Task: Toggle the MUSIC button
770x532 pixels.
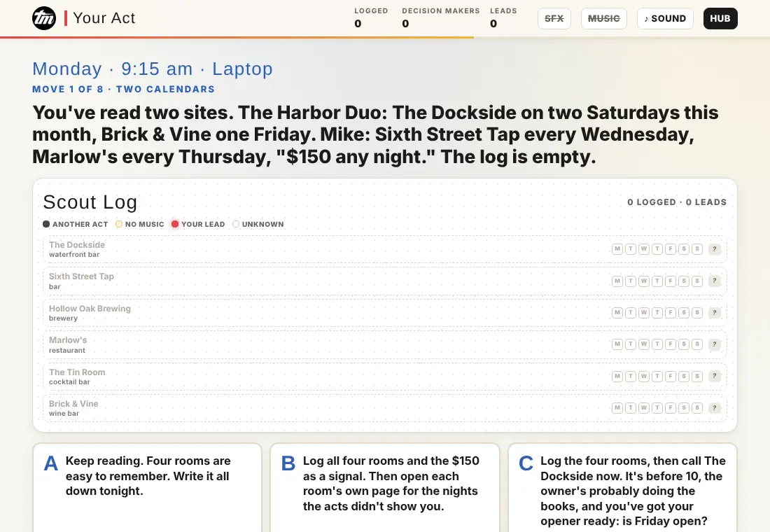Action: 603,19
